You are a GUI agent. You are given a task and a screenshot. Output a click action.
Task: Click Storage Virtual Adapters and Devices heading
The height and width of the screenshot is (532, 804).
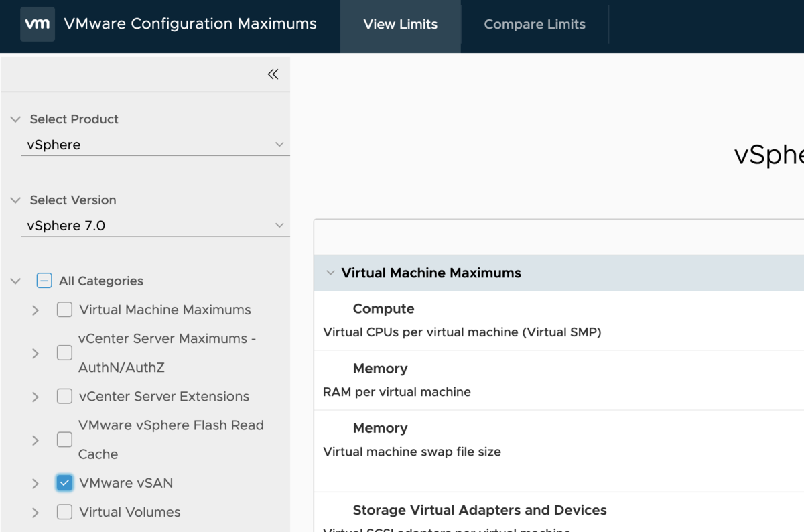click(x=480, y=511)
